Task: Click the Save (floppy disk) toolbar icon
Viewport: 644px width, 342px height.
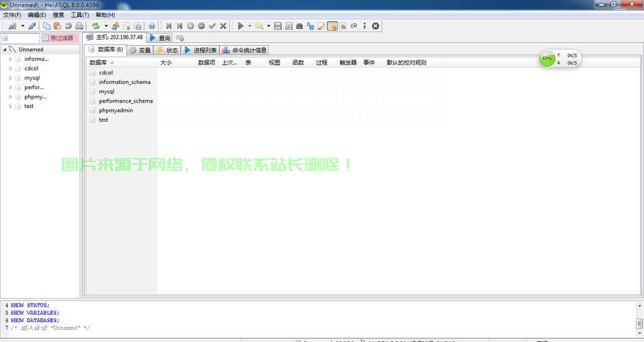Action: click(278, 26)
